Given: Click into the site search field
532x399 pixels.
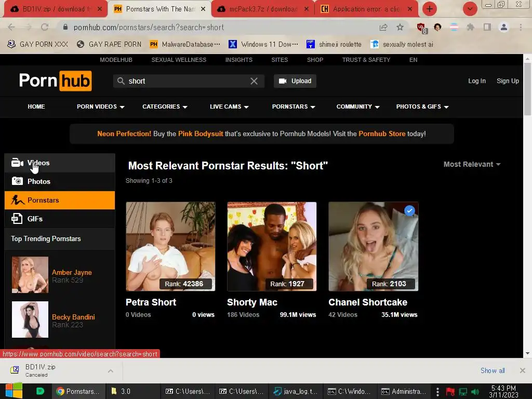Looking at the screenshot, I should (189, 81).
